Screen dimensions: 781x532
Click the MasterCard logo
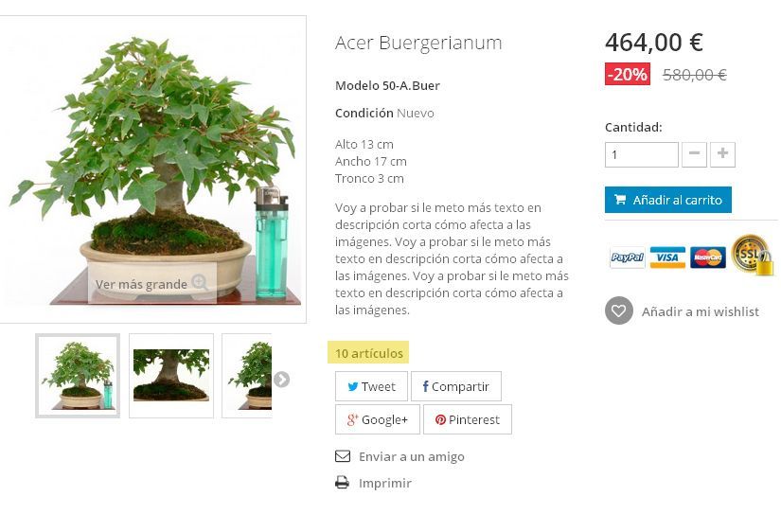pyautogui.click(x=708, y=257)
